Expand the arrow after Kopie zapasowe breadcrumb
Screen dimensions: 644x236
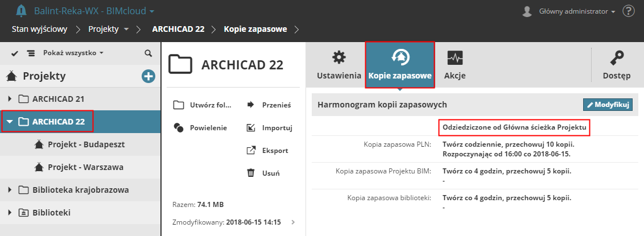(297, 30)
